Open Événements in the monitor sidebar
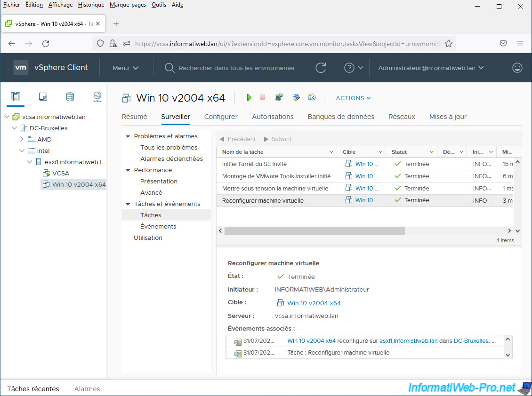The width and height of the screenshot is (532, 396). (158, 227)
